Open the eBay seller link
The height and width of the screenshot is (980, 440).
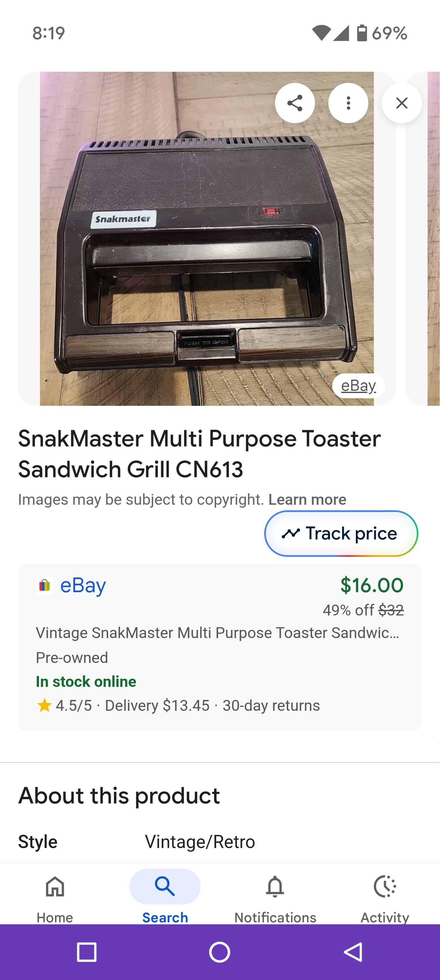[83, 585]
